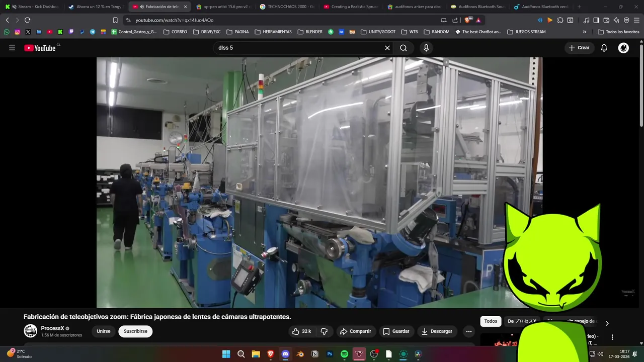The image size is (644, 362).
Task: Open the account avatar menu
Action: (x=623, y=48)
